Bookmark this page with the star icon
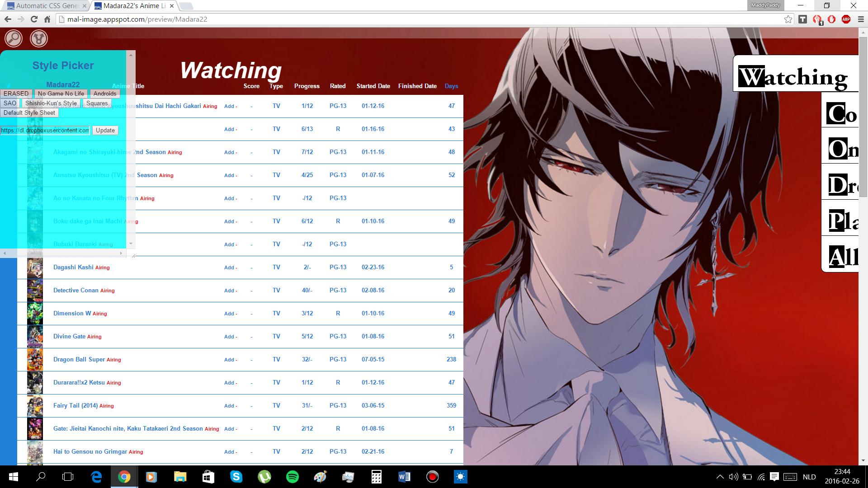The width and height of the screenshot is (868, 488). 788,19
